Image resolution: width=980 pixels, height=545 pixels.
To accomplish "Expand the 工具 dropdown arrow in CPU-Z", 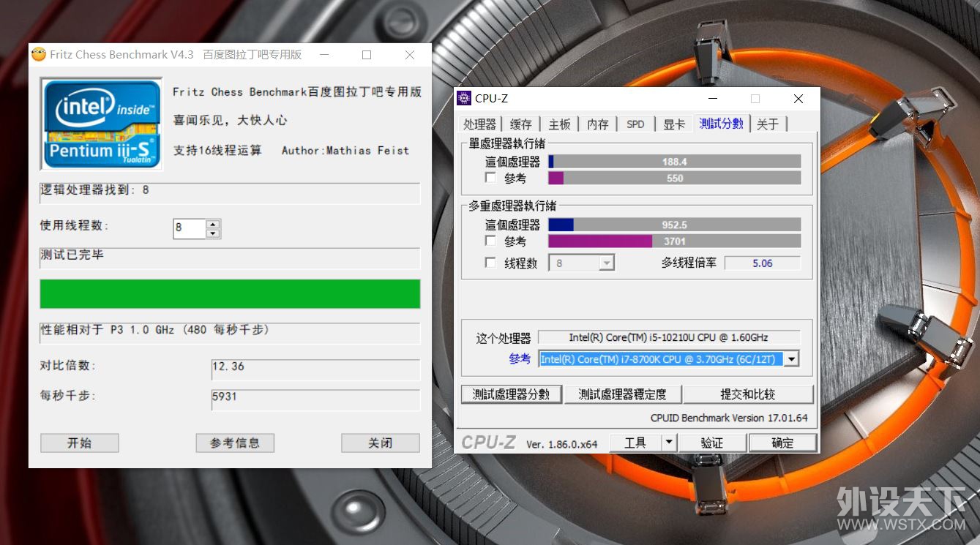I will [x=668, y=443].
